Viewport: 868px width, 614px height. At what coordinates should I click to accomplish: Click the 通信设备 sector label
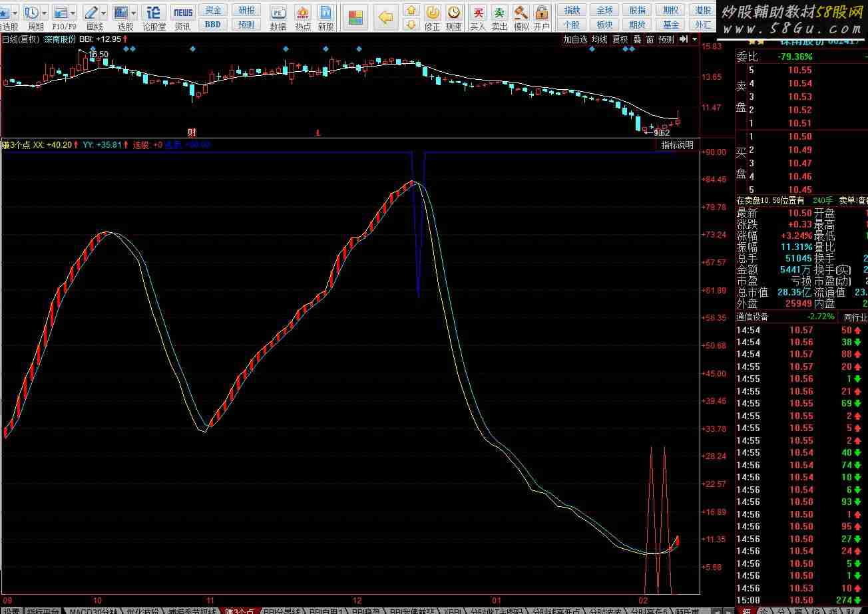752,317
